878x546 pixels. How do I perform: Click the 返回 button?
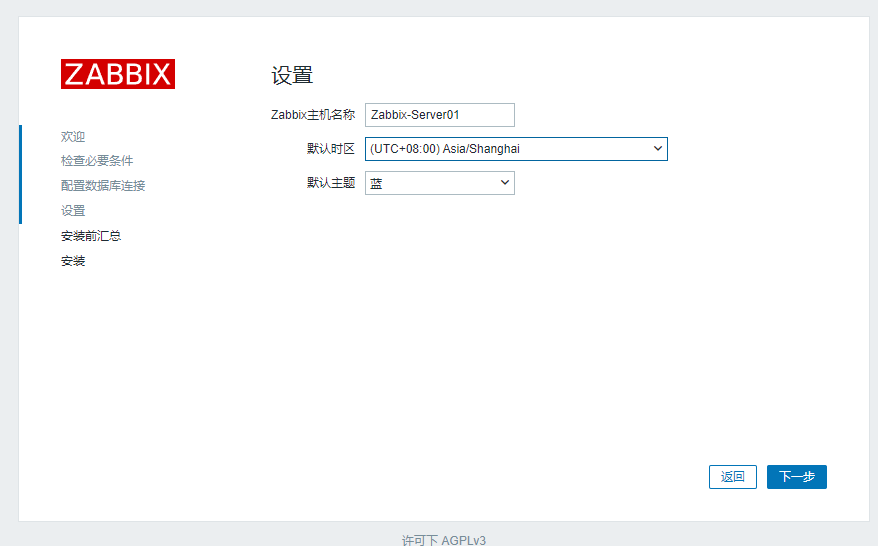[x=732, y=477]
